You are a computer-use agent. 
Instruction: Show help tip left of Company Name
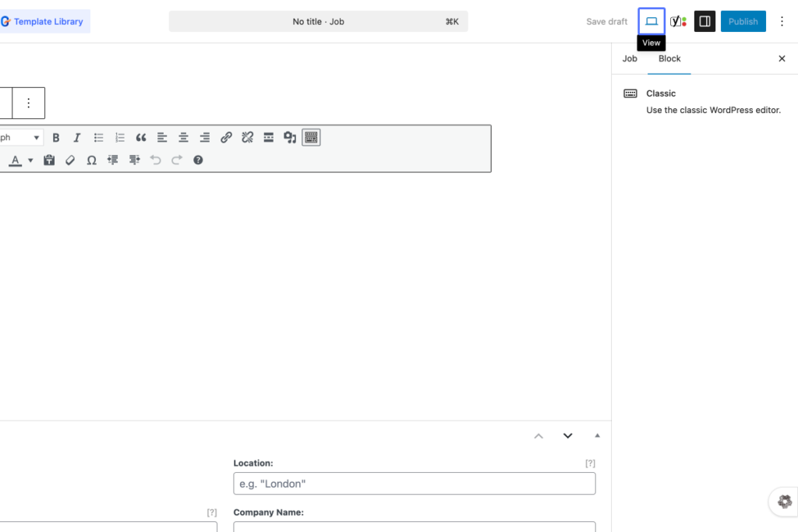pyautogui.click(x=212, y=513)
